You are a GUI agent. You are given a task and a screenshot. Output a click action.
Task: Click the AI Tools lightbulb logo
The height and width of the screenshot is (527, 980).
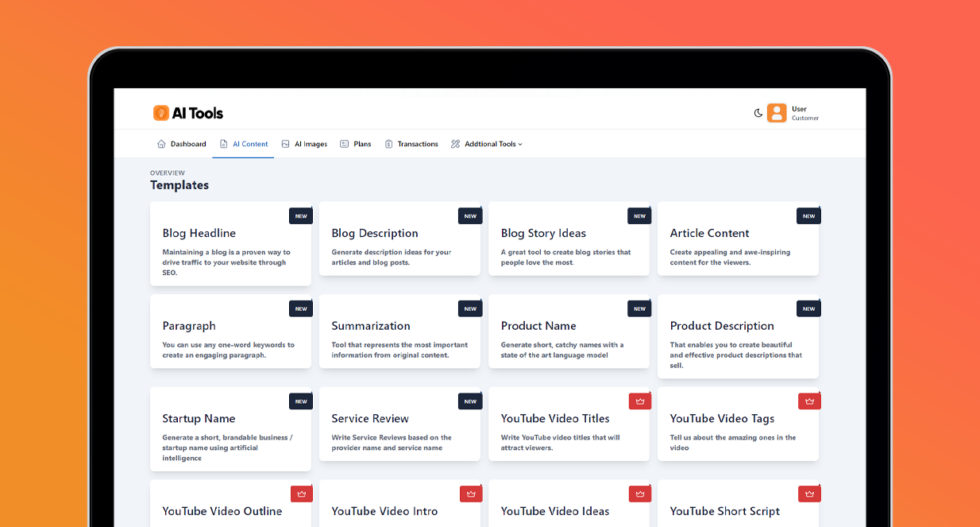(x=161, y=113)
